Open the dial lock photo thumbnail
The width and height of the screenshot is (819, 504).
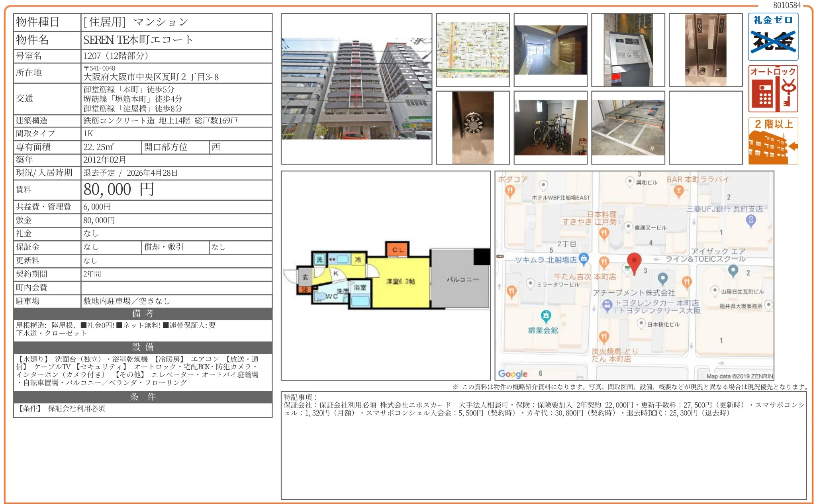(x=472, y=127)
